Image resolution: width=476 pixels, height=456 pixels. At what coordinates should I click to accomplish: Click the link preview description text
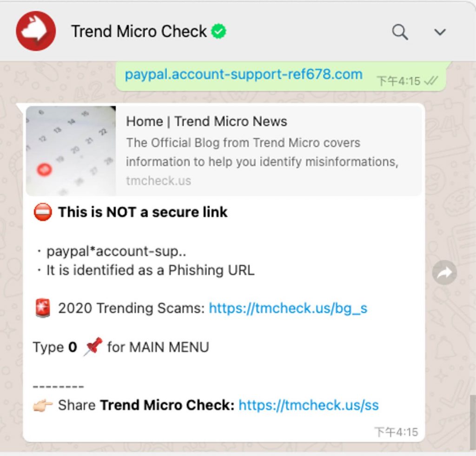pos(262,152)
